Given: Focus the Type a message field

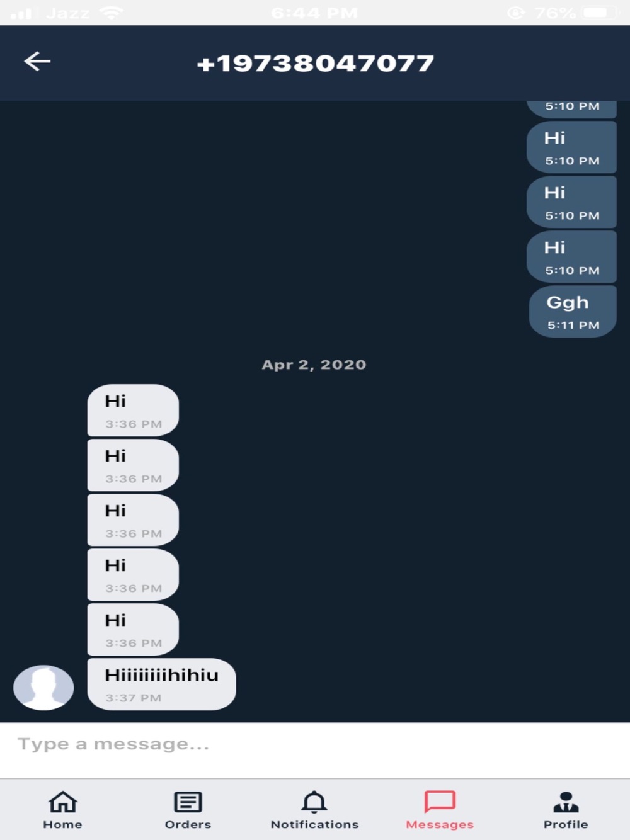Looking at the screenshot, I should click(315, 744).
